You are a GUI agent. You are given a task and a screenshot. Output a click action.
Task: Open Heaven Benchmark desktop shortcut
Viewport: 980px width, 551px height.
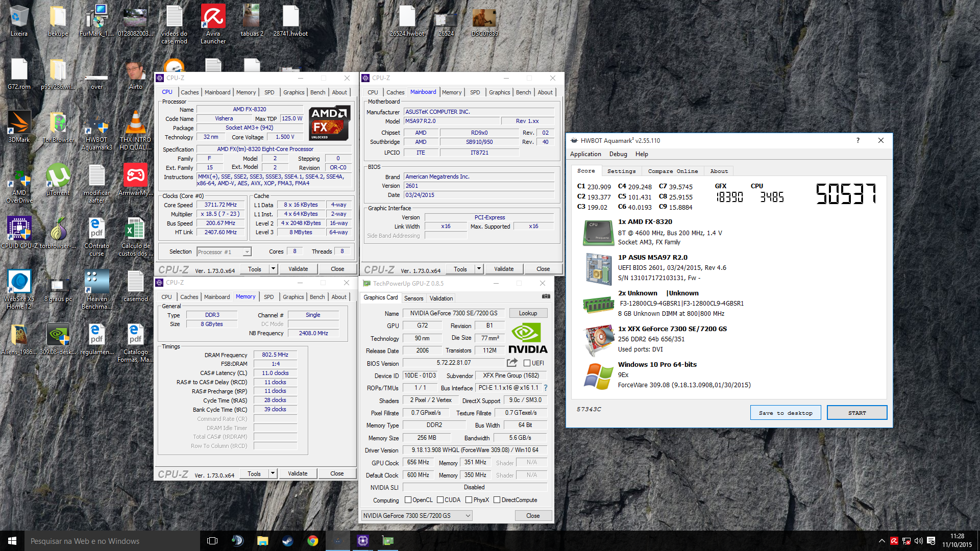click(96, 290)
